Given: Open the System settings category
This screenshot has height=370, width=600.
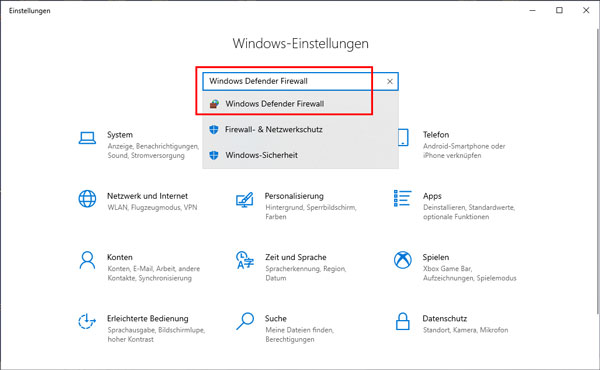Looking at the screenshot, I should (139, 144).
